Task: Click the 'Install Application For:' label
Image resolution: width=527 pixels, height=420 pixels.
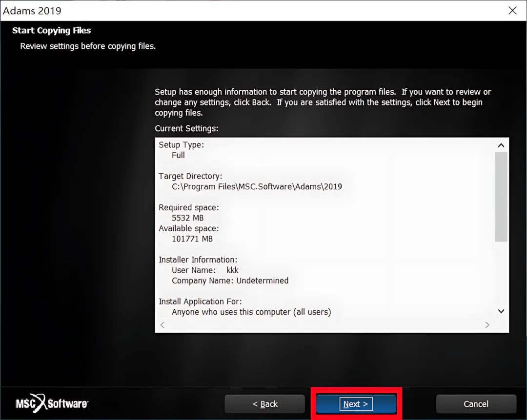Action: [x=200, y=301]
